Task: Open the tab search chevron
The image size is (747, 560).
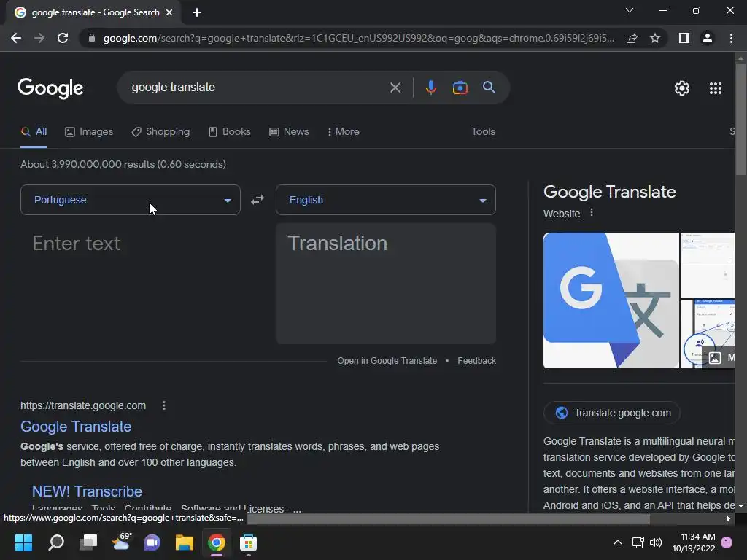Action: (x=630, y=10)
